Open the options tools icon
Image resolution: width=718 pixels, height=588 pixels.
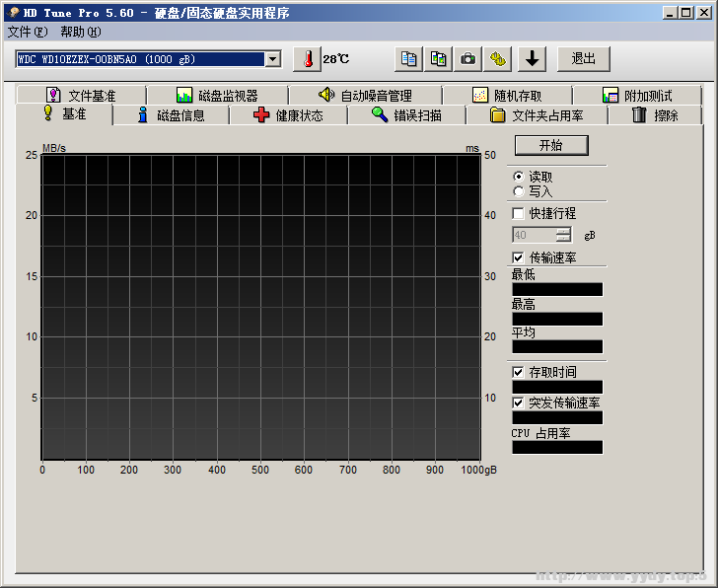(x=498, y=59)
